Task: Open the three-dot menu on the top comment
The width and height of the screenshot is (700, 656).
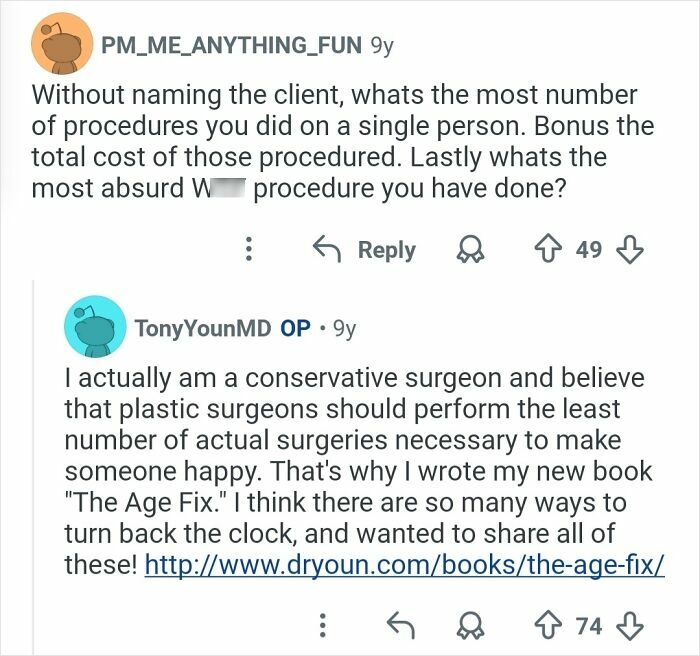Action: [x=249, y=250]
